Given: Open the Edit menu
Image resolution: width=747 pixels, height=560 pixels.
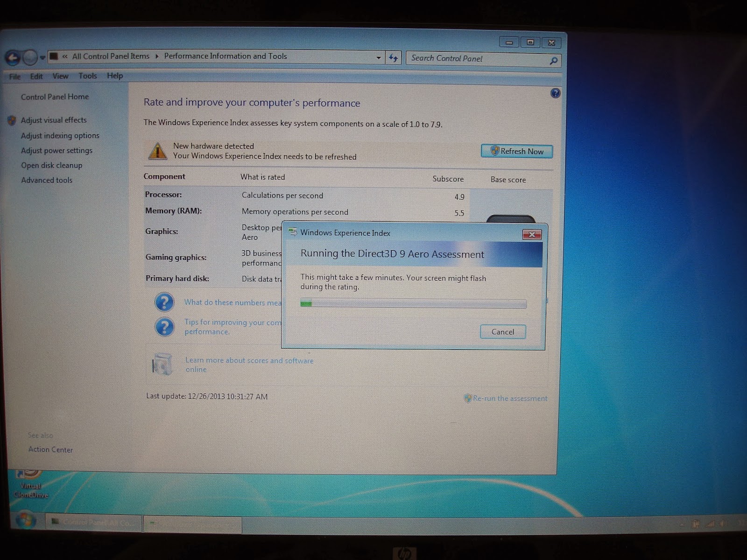Looking at the screenshot, I should click(36, 77).
